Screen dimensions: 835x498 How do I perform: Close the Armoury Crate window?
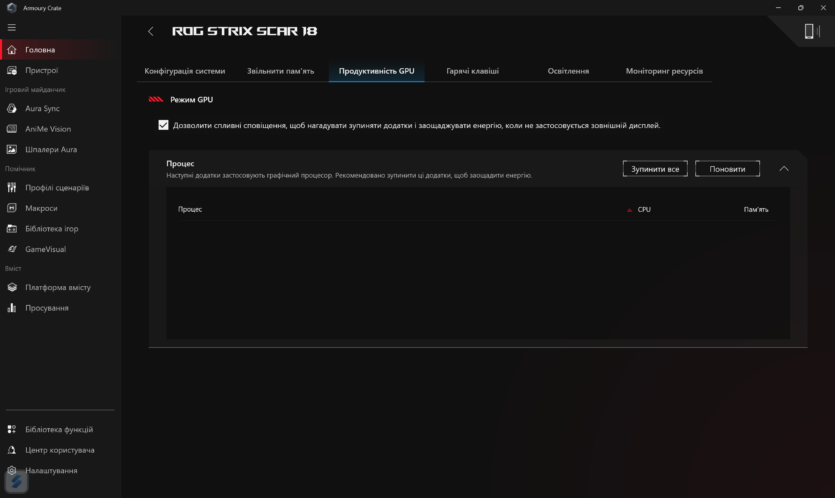point(823,8)
